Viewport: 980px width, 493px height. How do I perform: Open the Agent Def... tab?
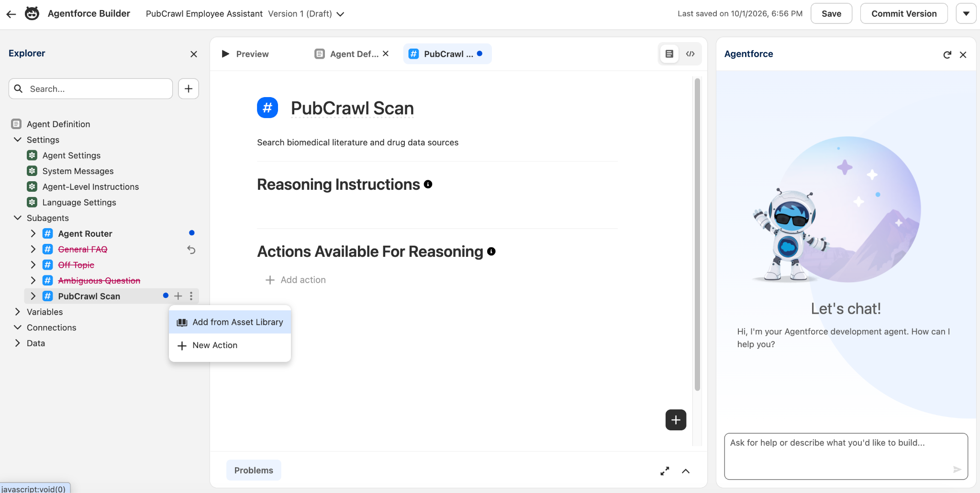[346, 54]
